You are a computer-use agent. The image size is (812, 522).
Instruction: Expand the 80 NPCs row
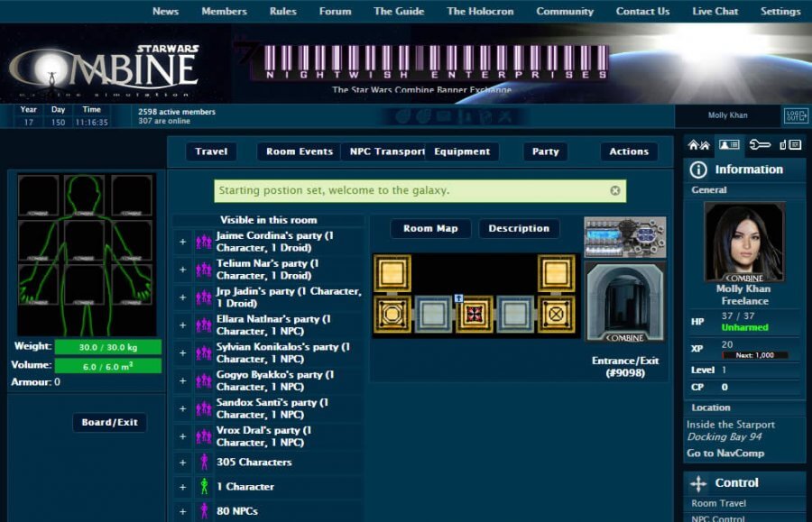[183, 512]
